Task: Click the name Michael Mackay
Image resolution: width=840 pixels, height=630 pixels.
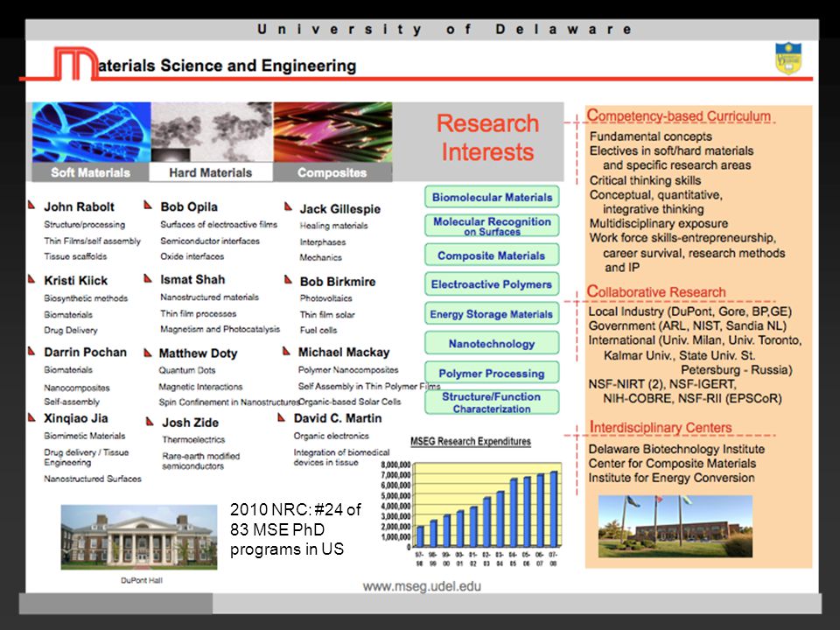Action: [343, 352]
